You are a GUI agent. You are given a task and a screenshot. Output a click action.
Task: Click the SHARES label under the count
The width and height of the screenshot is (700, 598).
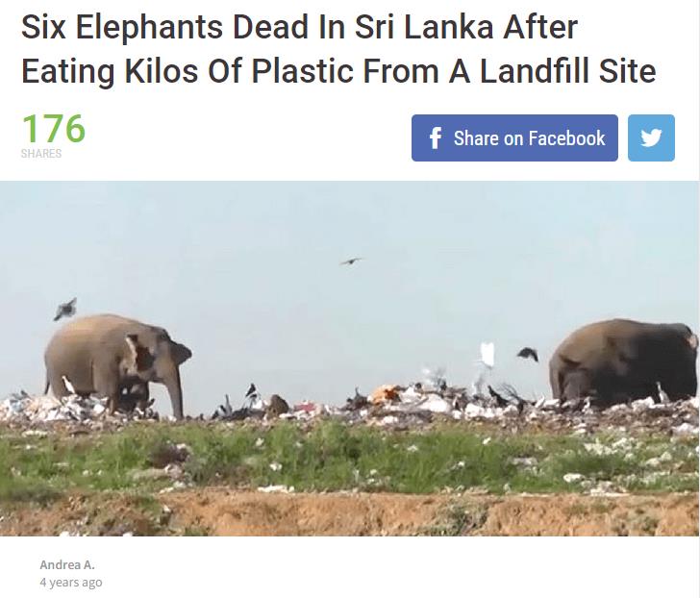[41, 154]
